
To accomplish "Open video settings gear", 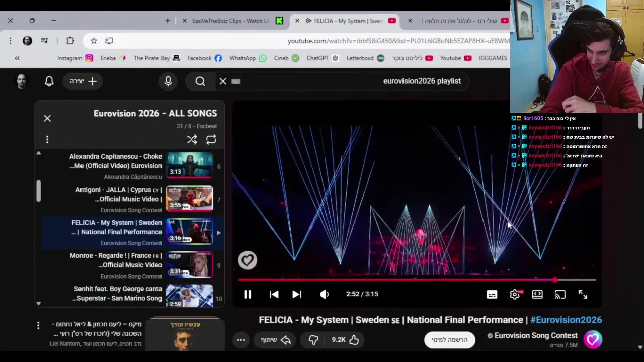I will pos(515,295).
